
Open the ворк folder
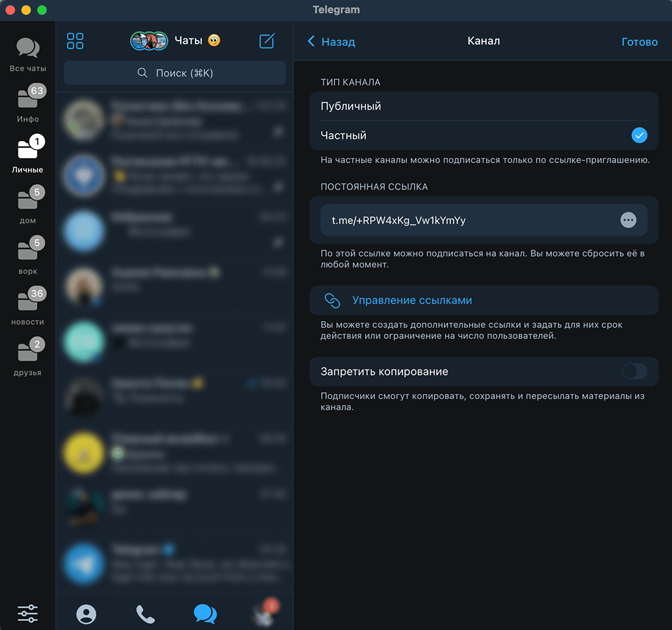[x=28, y=255]
